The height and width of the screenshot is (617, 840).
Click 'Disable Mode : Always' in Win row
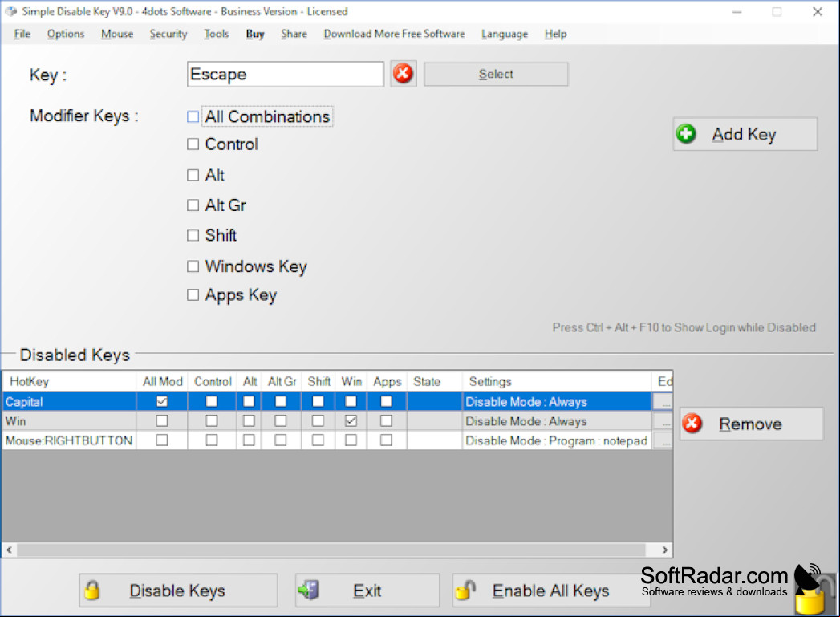click(557, 421)
